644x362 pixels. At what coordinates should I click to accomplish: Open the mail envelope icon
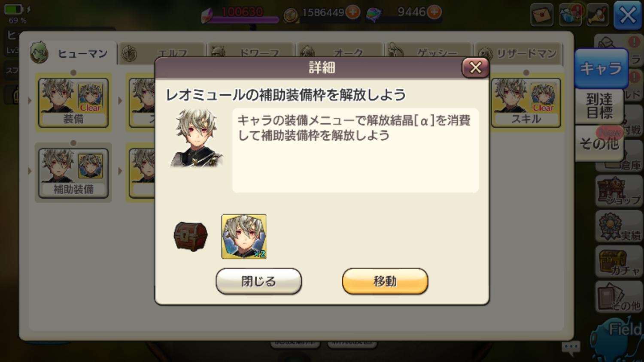(542, 15)
